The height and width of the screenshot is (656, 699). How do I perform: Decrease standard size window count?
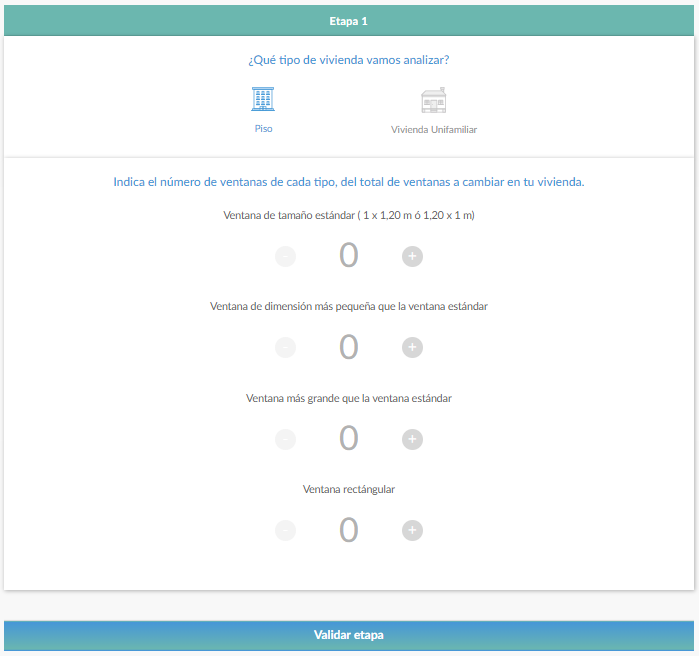pos(285,257)
